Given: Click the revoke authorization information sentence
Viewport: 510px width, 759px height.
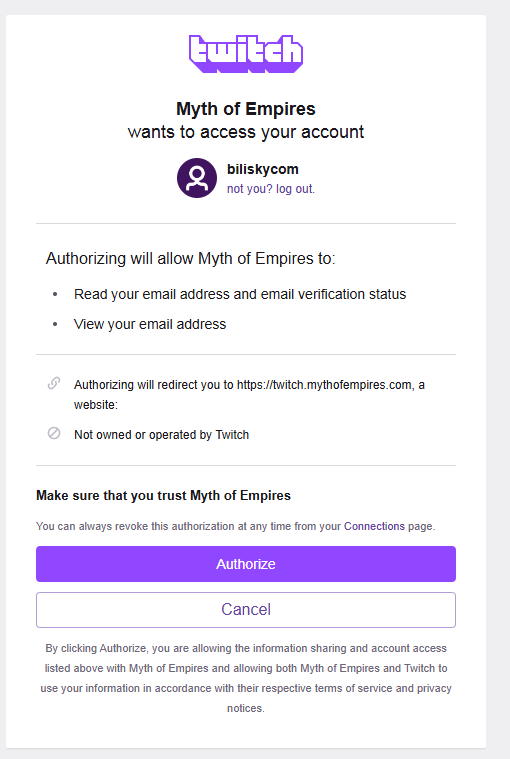Looking at the screenshot, I should coord(236,526).
